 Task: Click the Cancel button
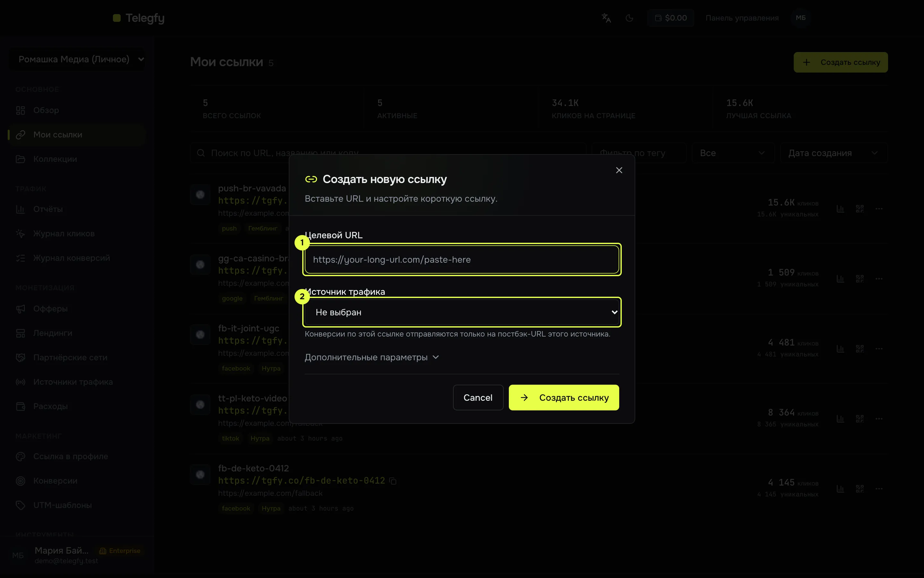478,398
